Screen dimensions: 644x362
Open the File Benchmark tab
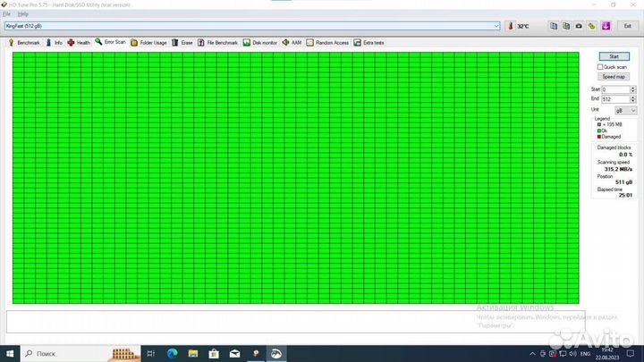coord(217,43)
